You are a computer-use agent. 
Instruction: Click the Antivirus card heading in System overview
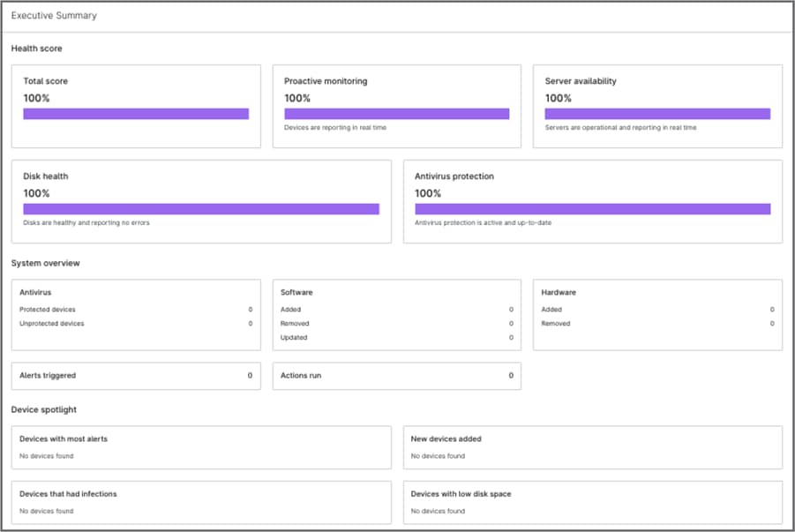point(35,293)
